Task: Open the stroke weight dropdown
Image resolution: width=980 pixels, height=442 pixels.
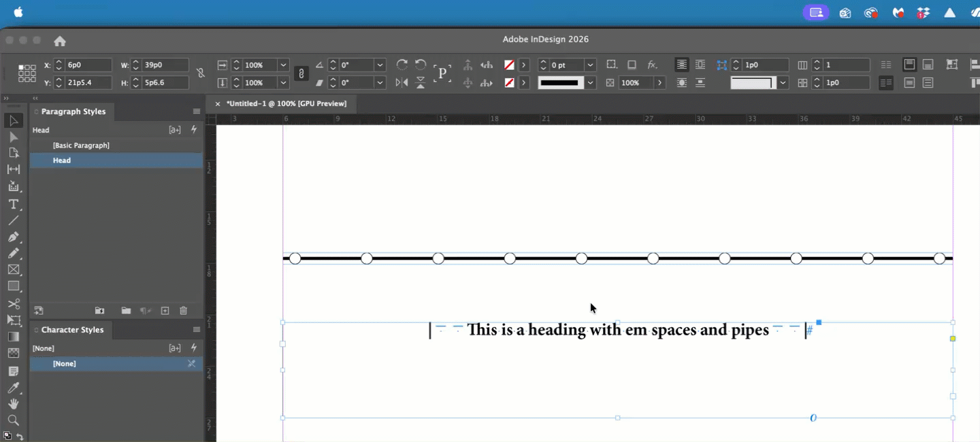Action: pos(591,65)
